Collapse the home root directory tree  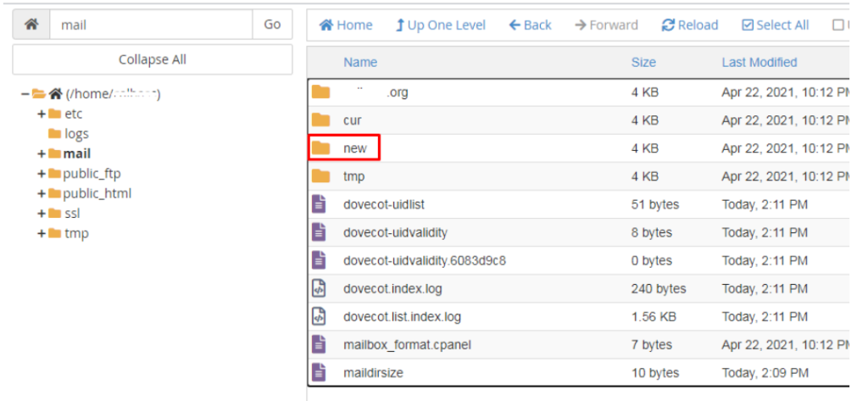(x=25, y=94)
